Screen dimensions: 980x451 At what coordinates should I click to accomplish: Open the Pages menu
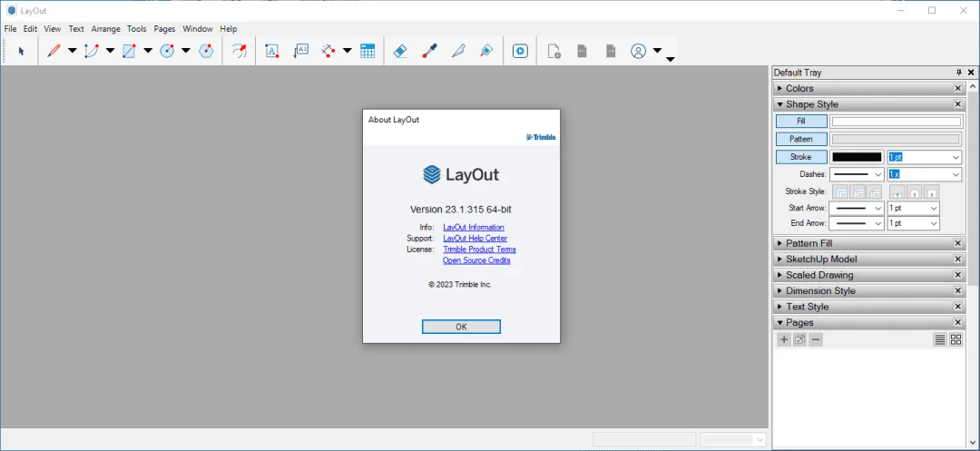click(x=164, y=29)
